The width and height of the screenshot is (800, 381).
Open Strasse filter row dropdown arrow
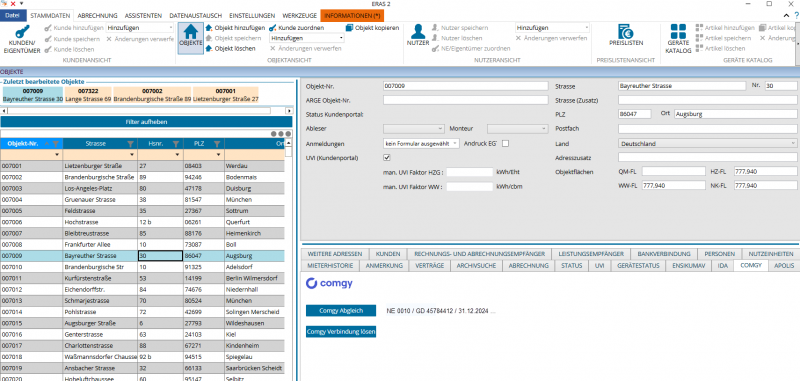132,155
